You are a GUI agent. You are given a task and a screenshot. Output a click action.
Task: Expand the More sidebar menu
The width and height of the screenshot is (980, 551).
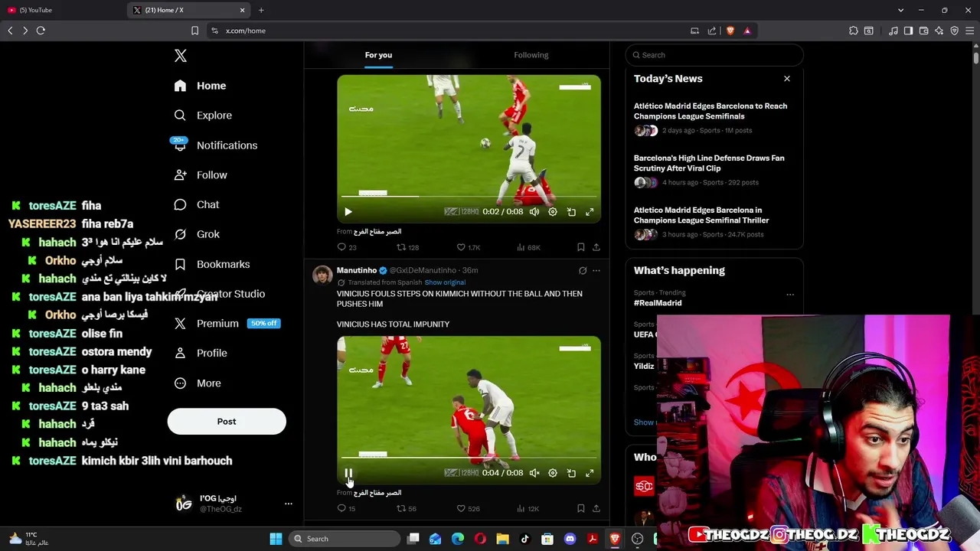click(x=198, y=383)
